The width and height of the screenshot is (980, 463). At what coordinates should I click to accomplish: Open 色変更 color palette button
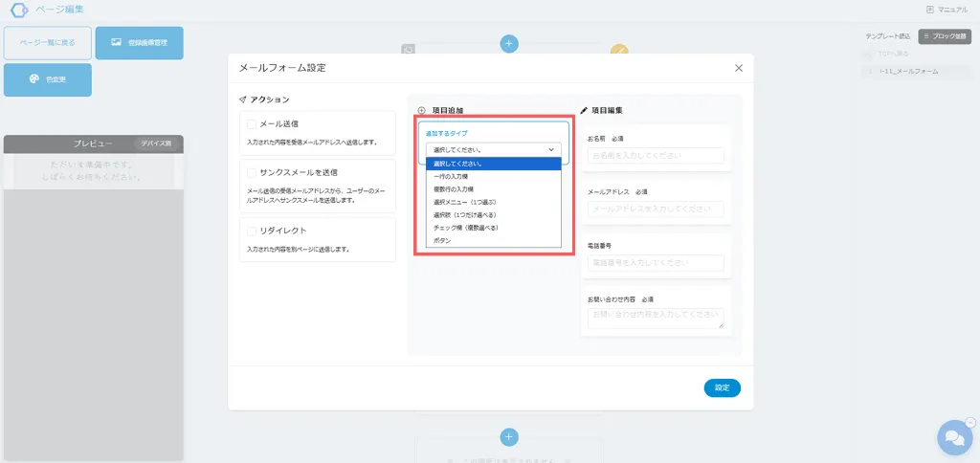[48, 79]
